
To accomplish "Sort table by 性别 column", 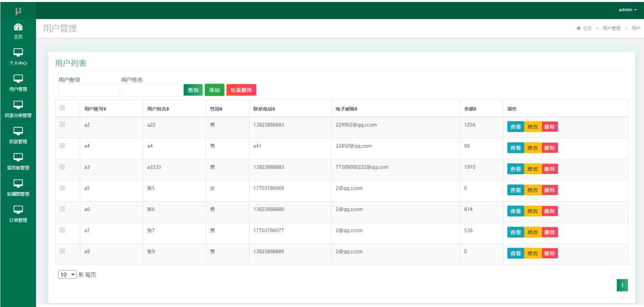I will click(x=216, y=109).
